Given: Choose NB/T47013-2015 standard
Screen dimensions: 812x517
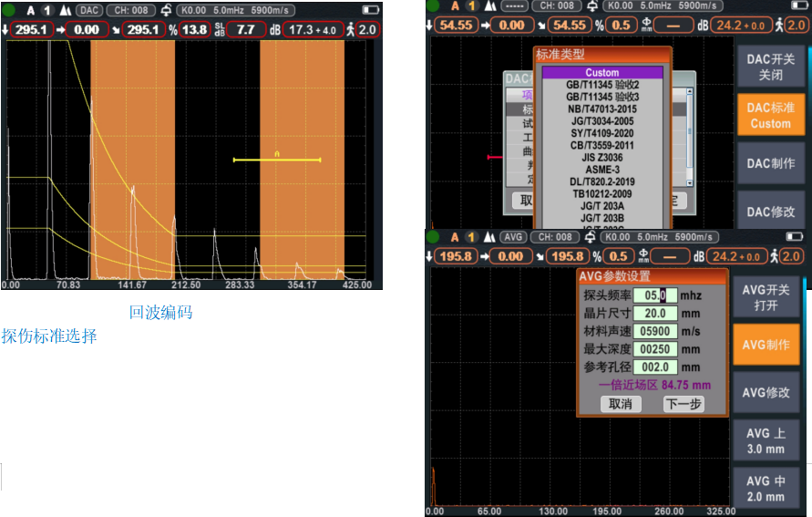Looking at the screenshot, I should tap(602, 109).
